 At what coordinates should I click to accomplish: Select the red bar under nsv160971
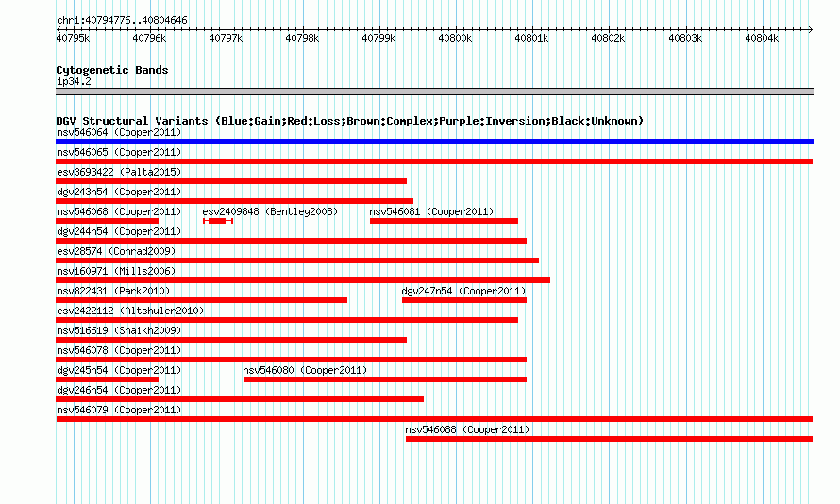coord(303,280)
